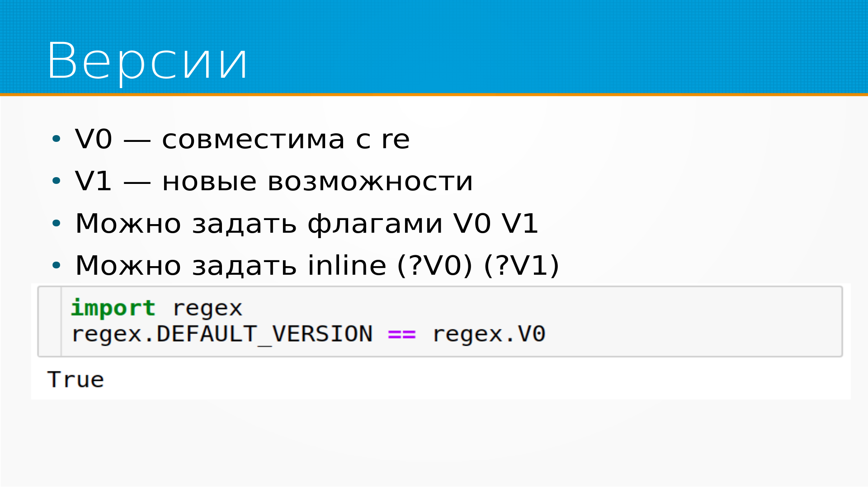Image resolution: width=868 pixels, height=488 pixels.
Task: Click the inline flag text "(?V0)"
Action: [x=434, y=265]
